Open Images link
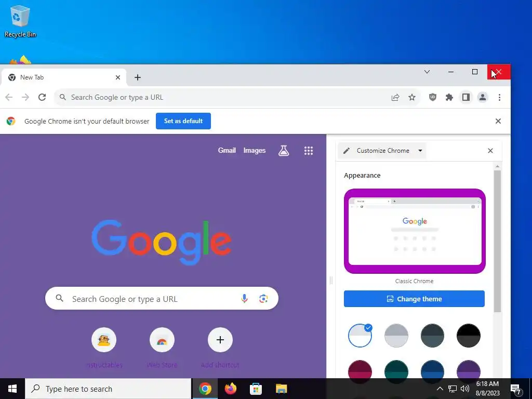532x399 pixels. click(255, 150)
